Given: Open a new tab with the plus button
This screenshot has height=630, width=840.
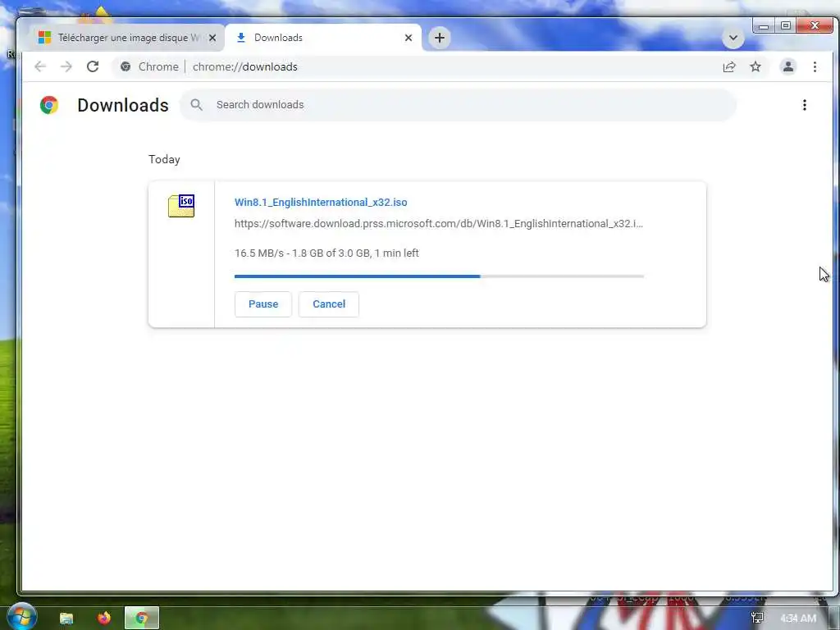Looking at the screenshot, I should [x=440, y=38].
